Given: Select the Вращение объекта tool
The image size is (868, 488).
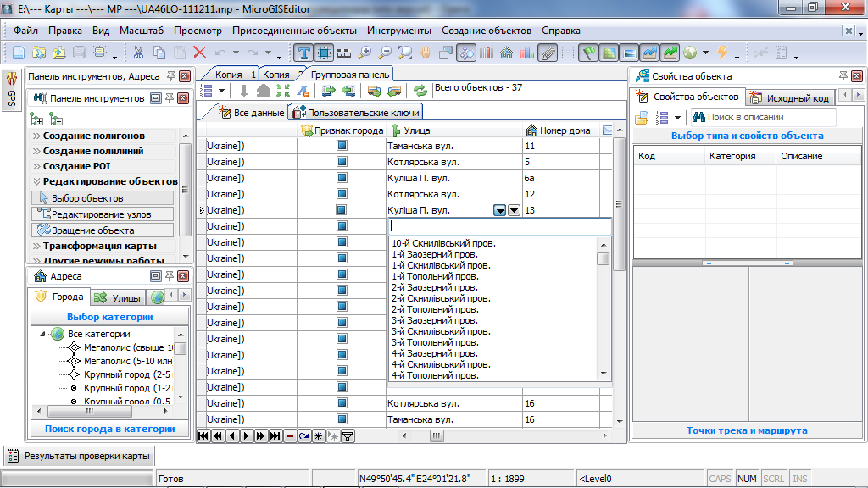Looking at the screenshot, I should [93, 230].
